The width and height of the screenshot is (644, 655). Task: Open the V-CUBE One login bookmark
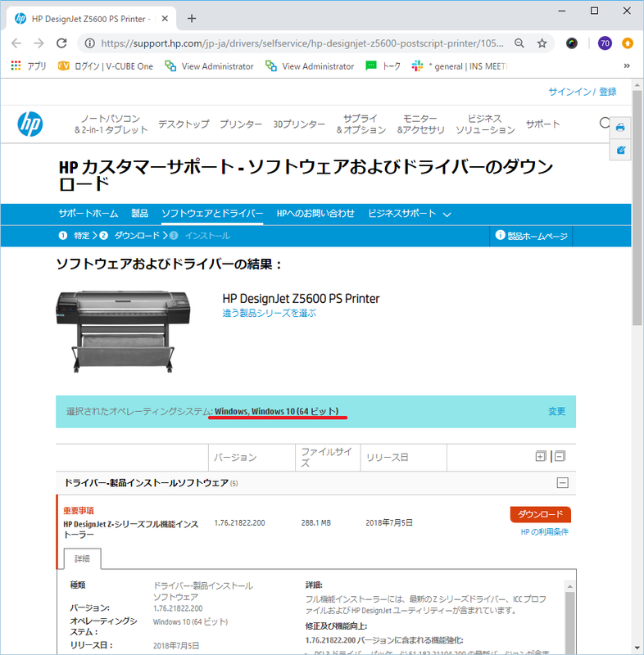coord(106,66)
